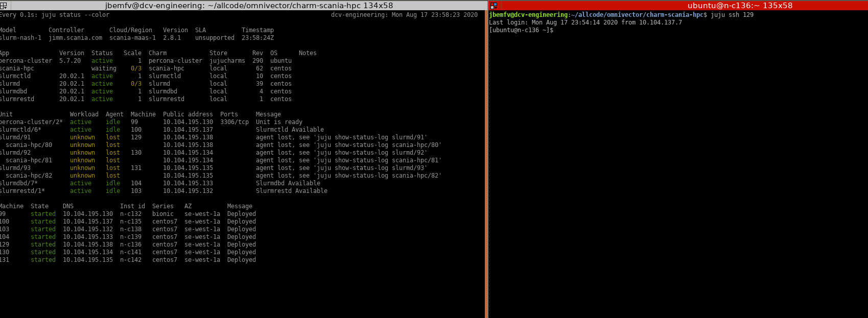This screenshot has width=868, height=318.
Task: Click the 'waiting' status of scania-hpc
Action: [104, 68]
